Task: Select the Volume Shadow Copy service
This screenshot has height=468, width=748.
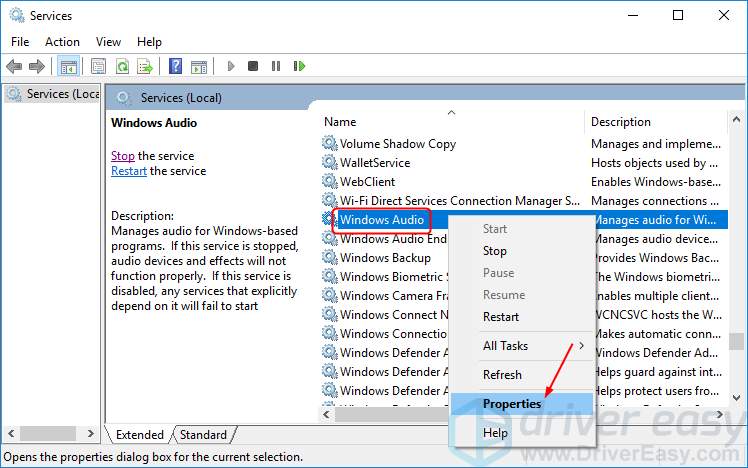Action: tap(398, 144)
